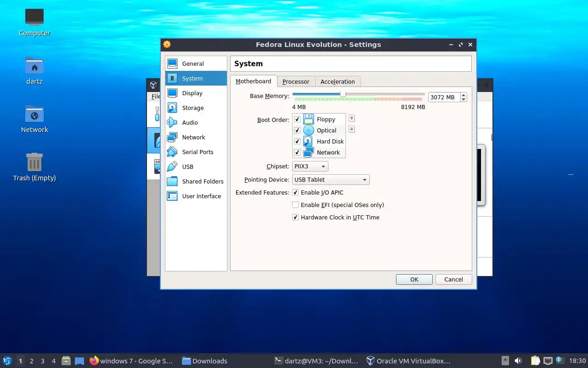Open the USB settings category
Image resolution: width=588 pixels, height=368 pixels.
point(196,167)
